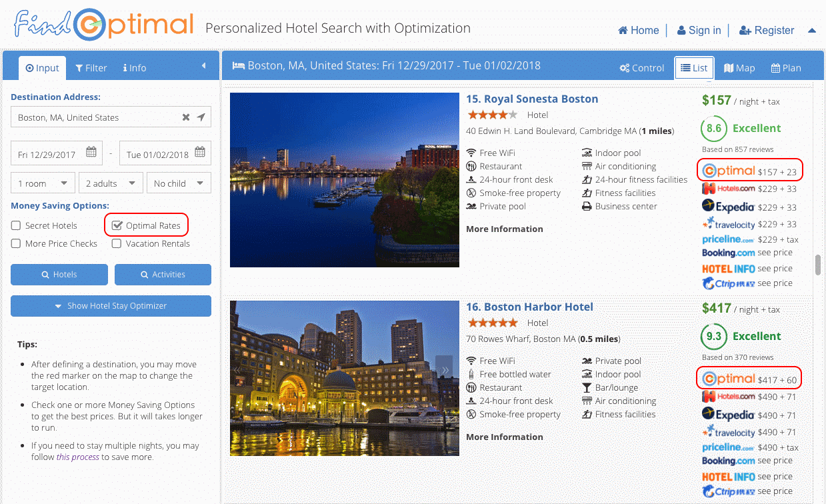Click the results list scrollbar thumb

[818, 264]
